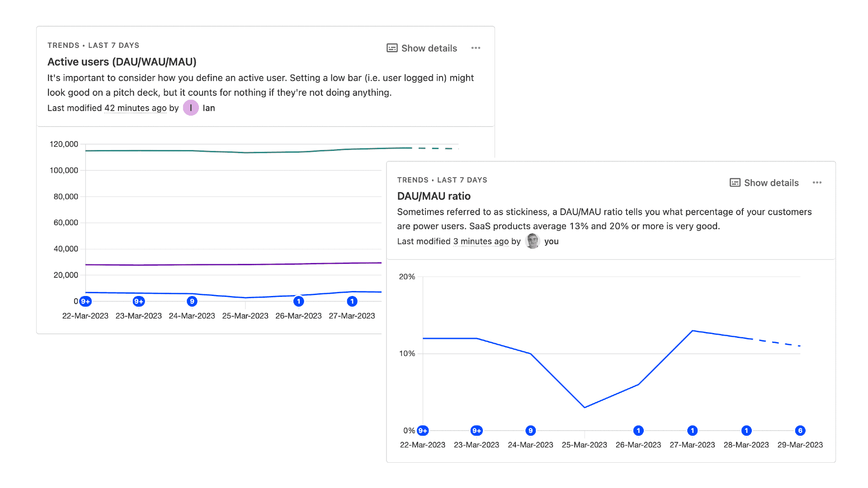Click Show details on Active users card
The image size is (868, 488).
point(422,48)
